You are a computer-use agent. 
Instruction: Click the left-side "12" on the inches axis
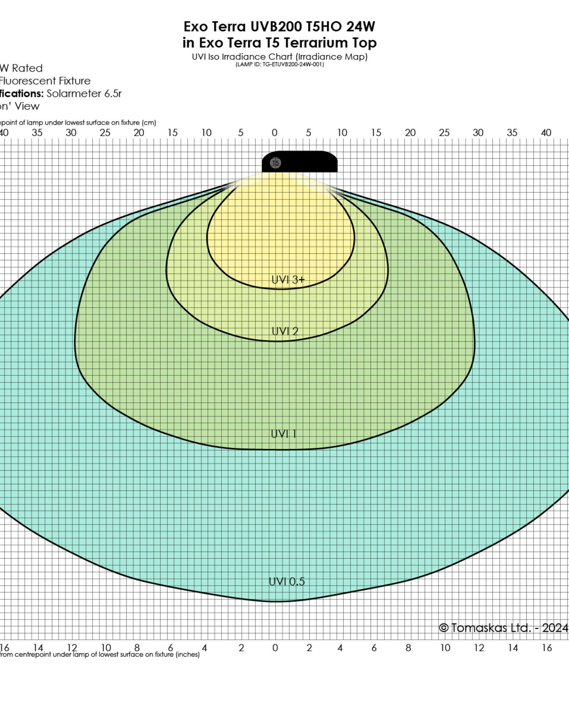(x=72, y=648)
